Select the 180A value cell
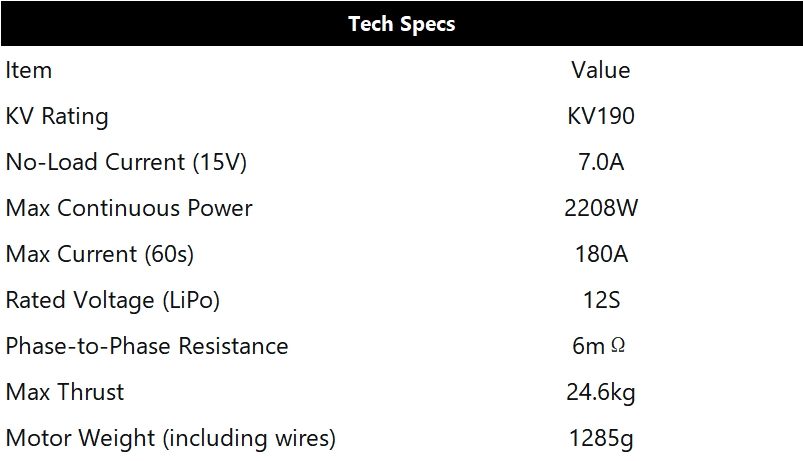 pos(600,254)
